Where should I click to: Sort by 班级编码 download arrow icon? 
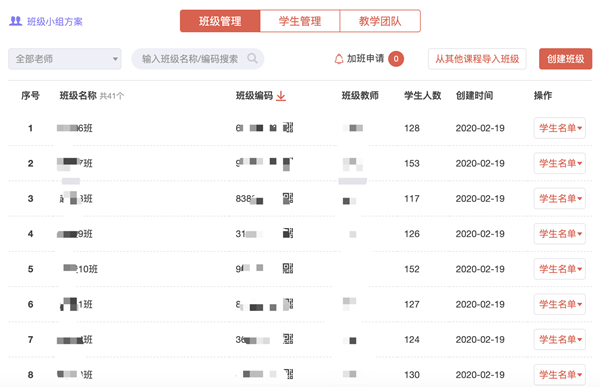coord(281,96)
